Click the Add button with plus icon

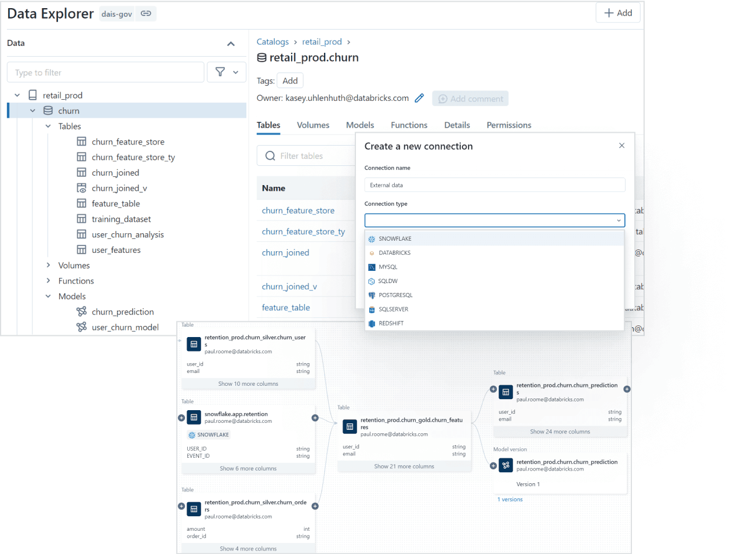[x=618, y=13]
